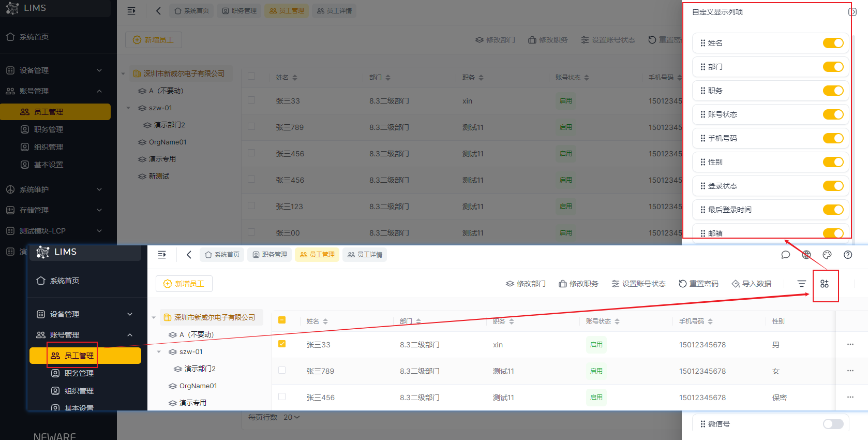Toggle the 职务 column switch
Viewport: 868px width, 440px height.
[x=833, y=91]
